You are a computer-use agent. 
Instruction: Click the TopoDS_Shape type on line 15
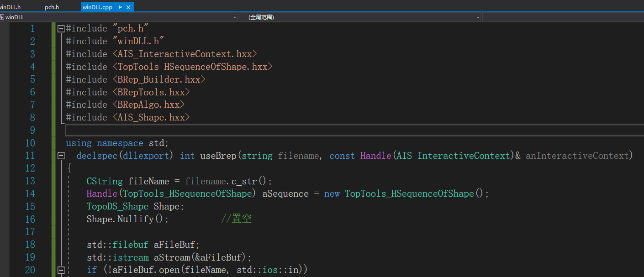(117, 206)
